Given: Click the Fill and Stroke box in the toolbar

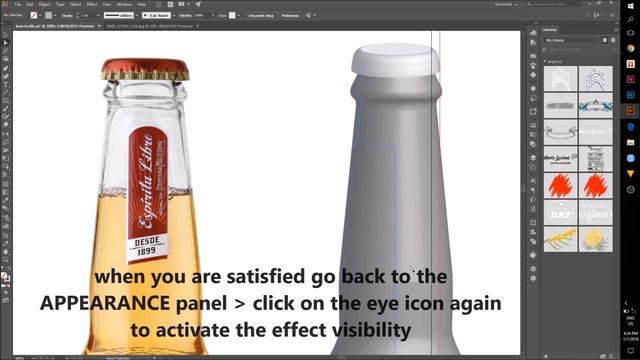Looking at the screenshot, I should pyautogui.click(x=5, y=277).
